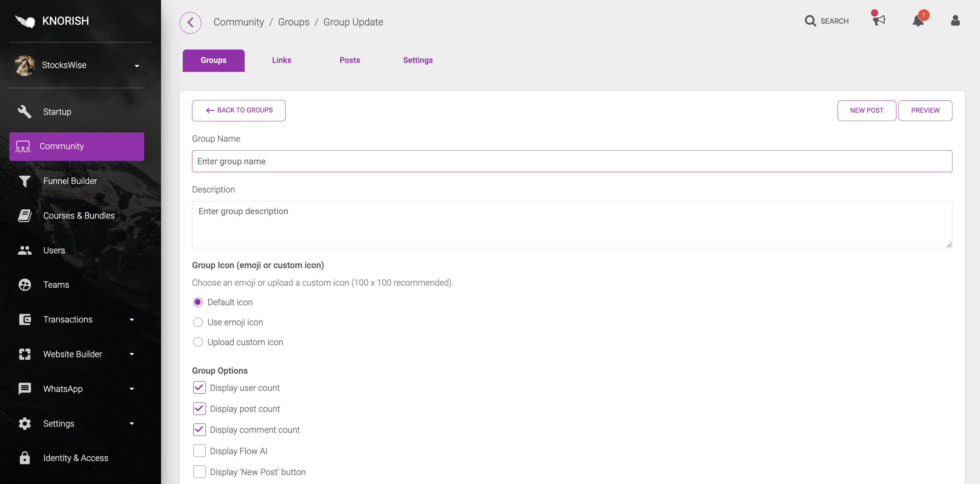Click the Identity & Access lock icon

click(25, 458)
